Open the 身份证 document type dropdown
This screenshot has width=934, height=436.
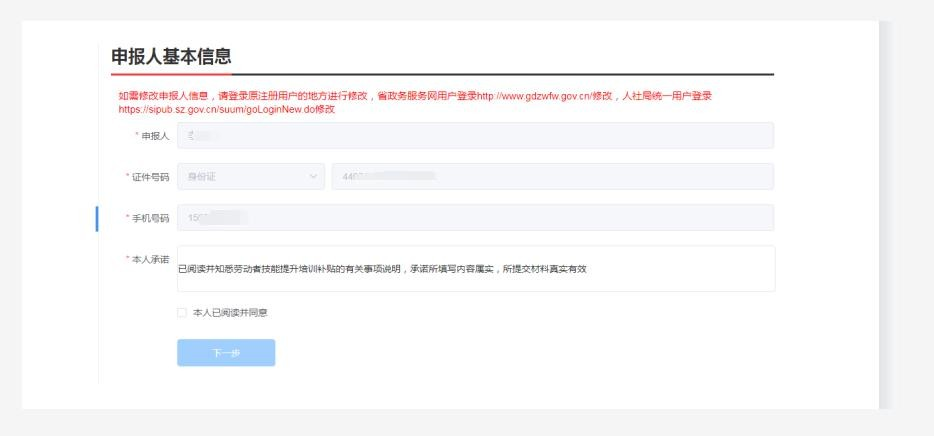tap(251, 177)
